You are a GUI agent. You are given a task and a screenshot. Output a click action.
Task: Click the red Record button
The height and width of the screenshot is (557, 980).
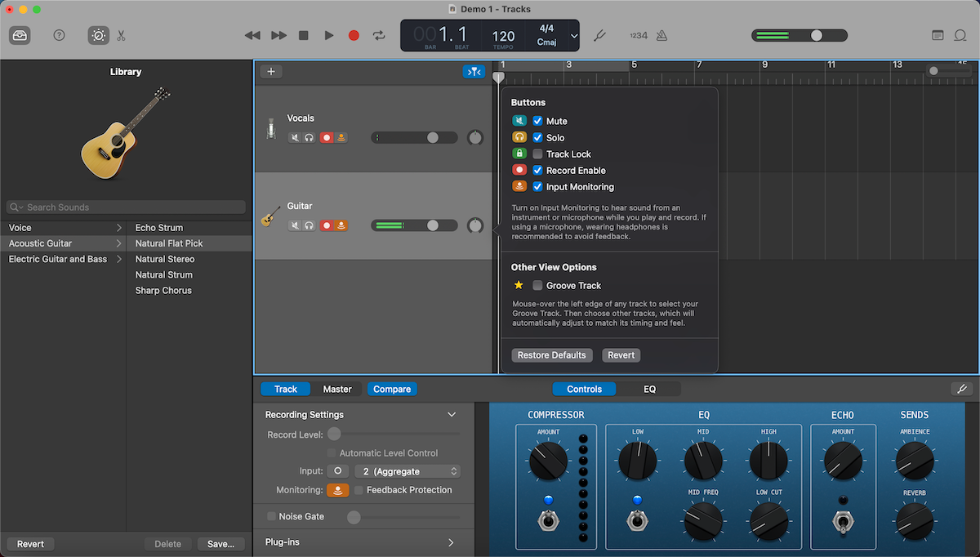[354, 35]
